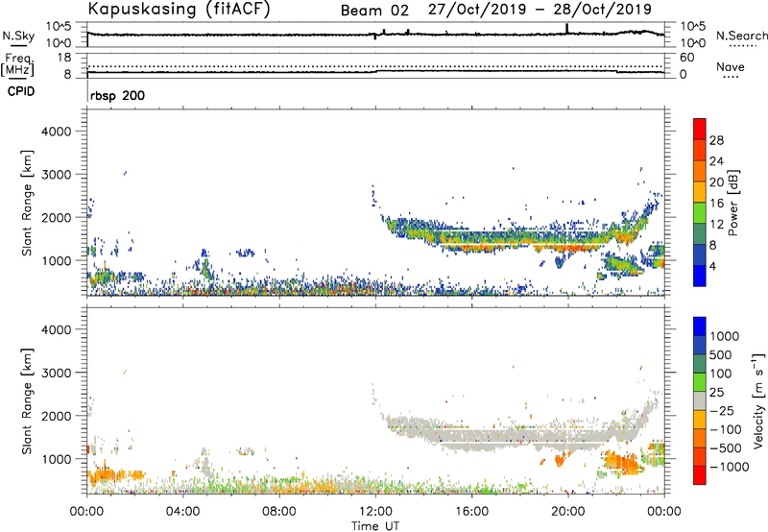Screen dimensions: 768x532
Task: Click the noise sky trace plot
Action: point(375,35)
